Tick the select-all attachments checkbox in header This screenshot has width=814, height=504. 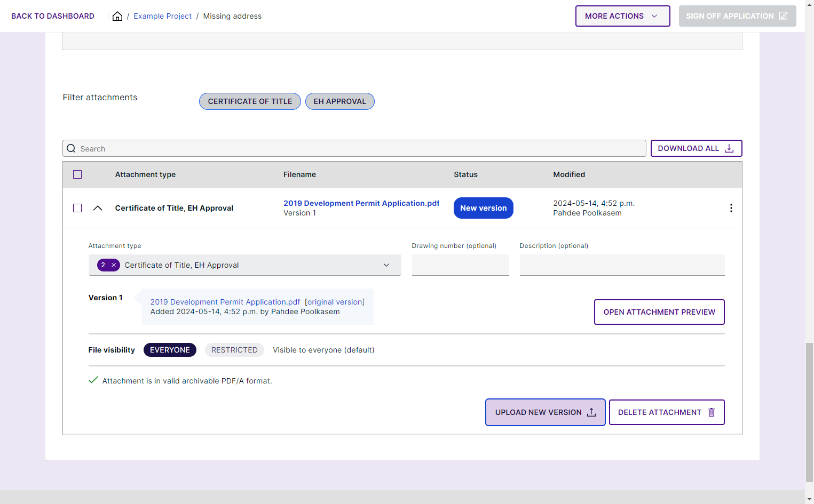pyautogui.click(x=77, y=174)
